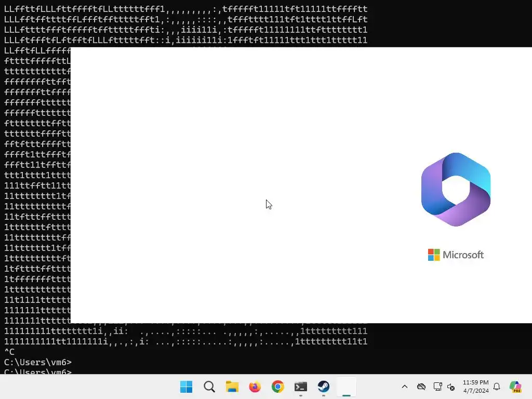Viewport: 532px width, 399px height.
Task: Open File Explorer from taskbar
Action: [x=232, y=387]
